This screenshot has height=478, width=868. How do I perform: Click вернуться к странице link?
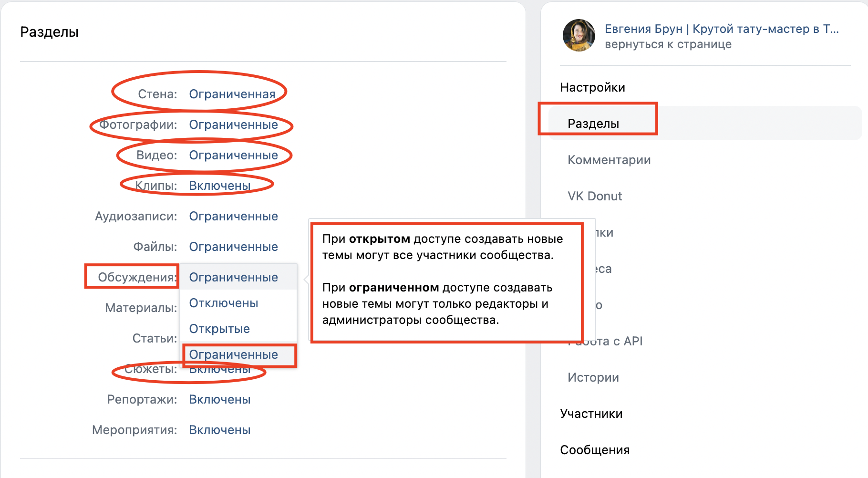(x=668, y=44)
